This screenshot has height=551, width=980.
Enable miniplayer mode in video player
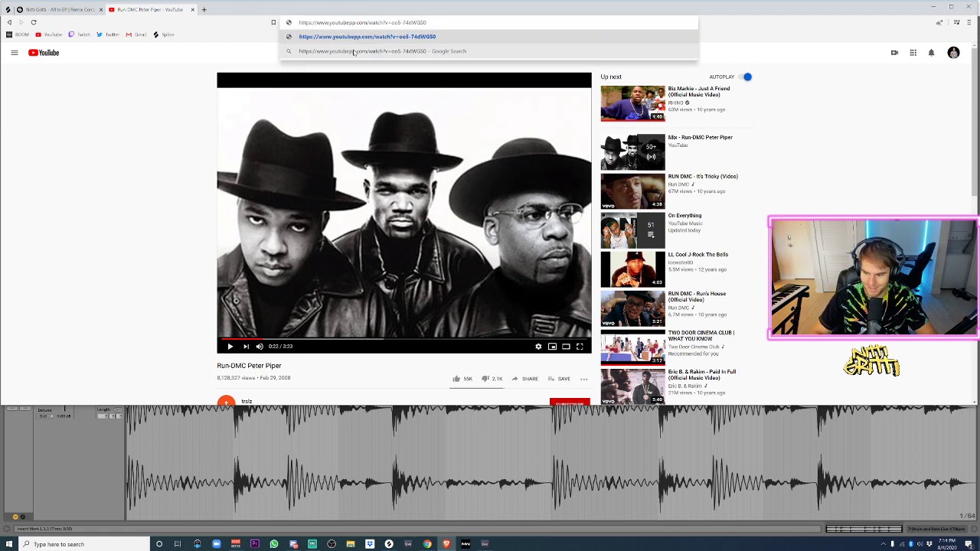pos(552,347)
